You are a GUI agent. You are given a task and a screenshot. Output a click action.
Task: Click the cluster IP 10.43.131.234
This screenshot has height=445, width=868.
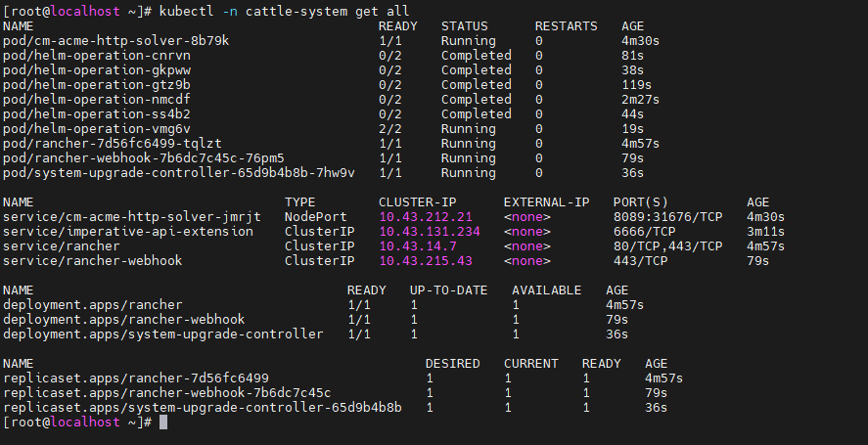click(430, 231)
